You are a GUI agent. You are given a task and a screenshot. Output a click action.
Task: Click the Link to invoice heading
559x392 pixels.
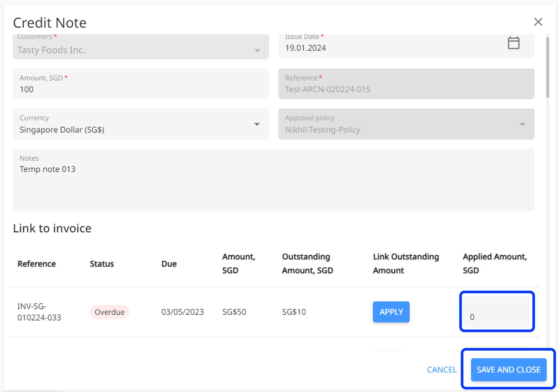(52, 228)
